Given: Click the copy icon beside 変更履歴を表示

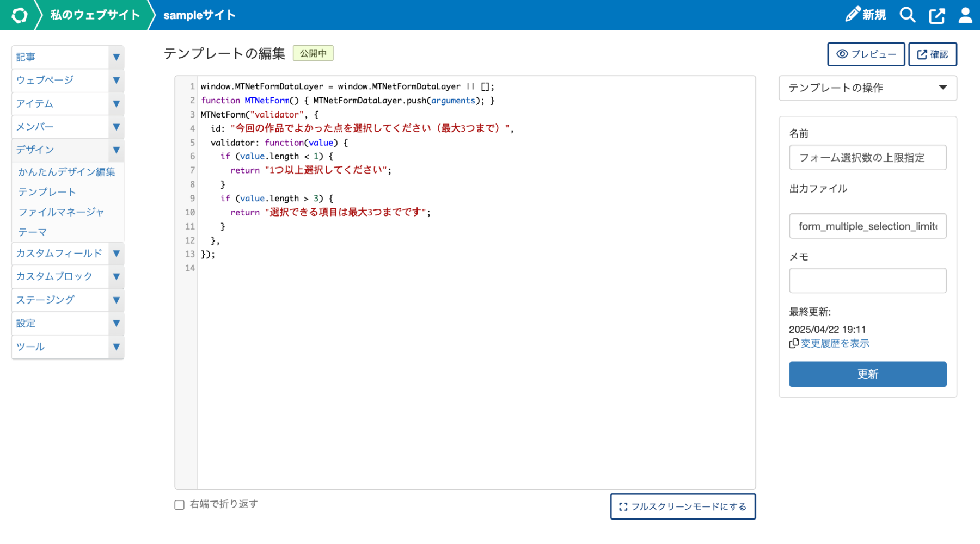Looking at the screenshot, I should point(794,343).
